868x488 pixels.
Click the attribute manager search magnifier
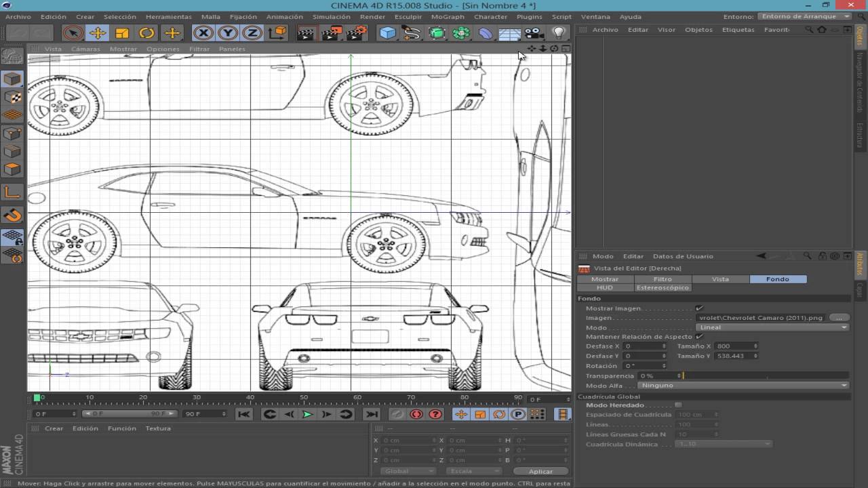tap(808, 256)
